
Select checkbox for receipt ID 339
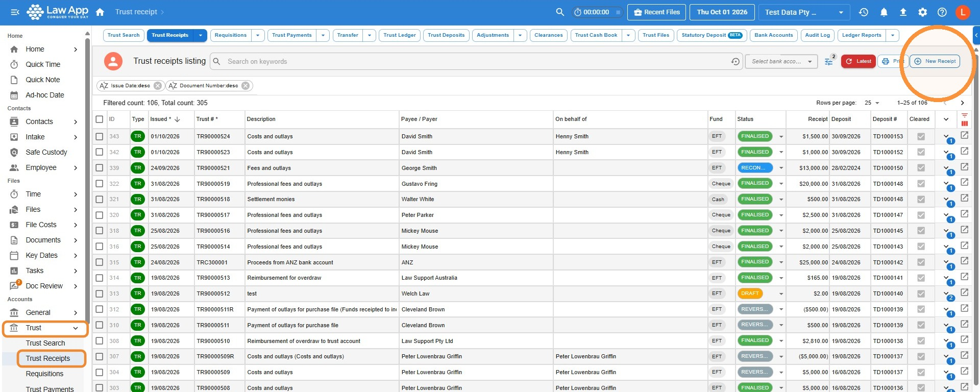(99, 168)
